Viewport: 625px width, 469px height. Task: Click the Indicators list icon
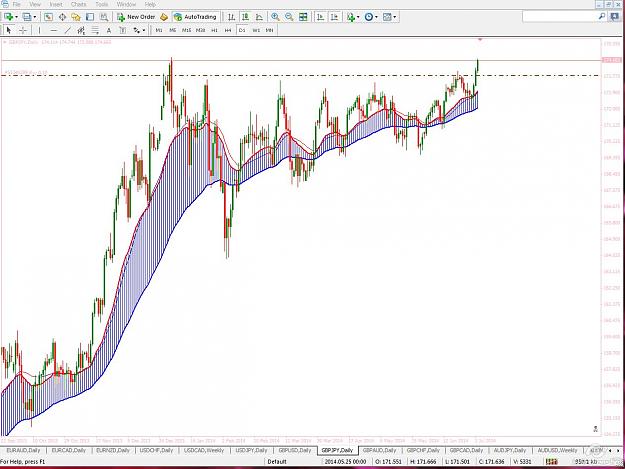[x=351, y=17]
